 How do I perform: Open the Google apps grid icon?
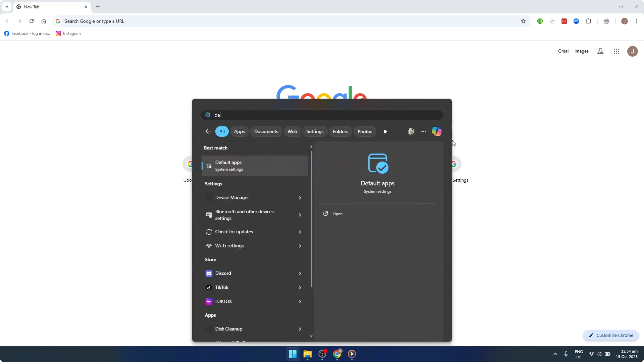616,51
